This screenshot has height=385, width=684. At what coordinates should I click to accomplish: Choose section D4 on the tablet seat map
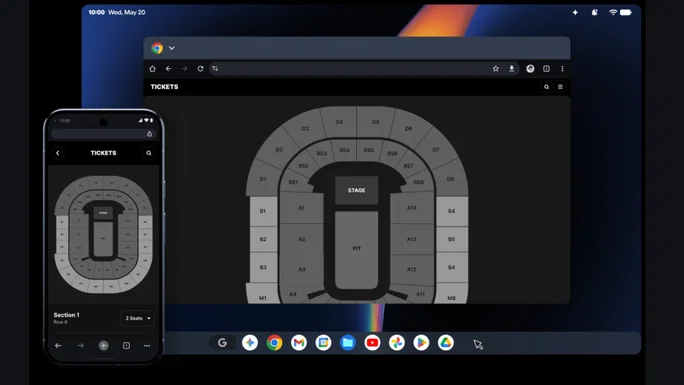339,122
